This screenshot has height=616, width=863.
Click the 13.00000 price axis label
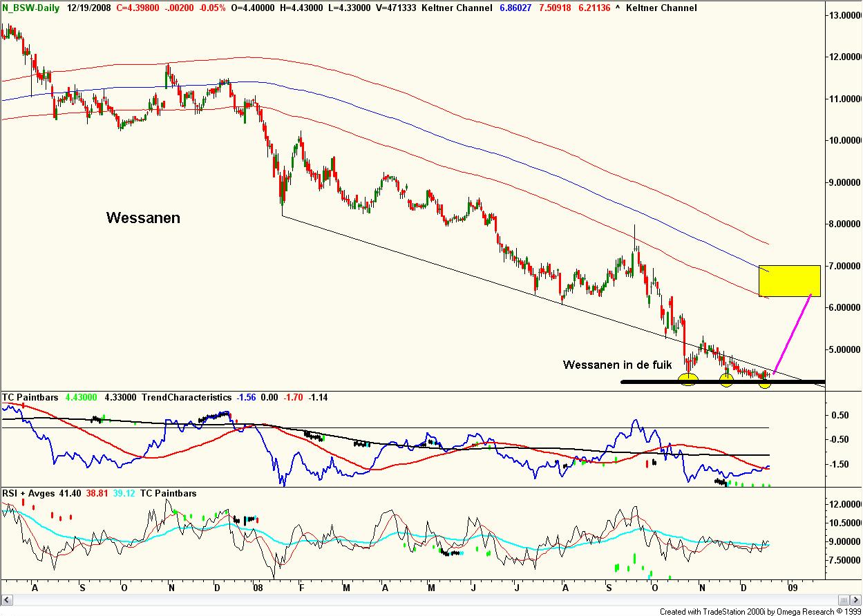pos(844,15)
